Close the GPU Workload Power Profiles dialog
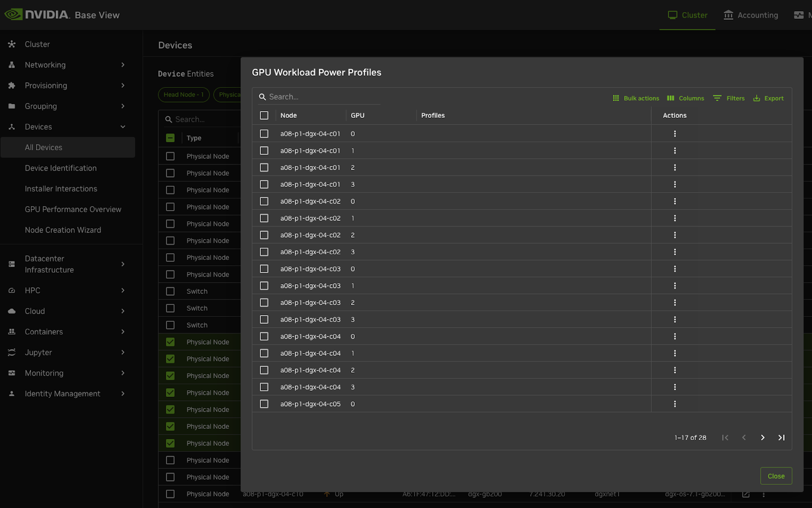The width and height of the screenshot is (812, 508). (775, 476)
